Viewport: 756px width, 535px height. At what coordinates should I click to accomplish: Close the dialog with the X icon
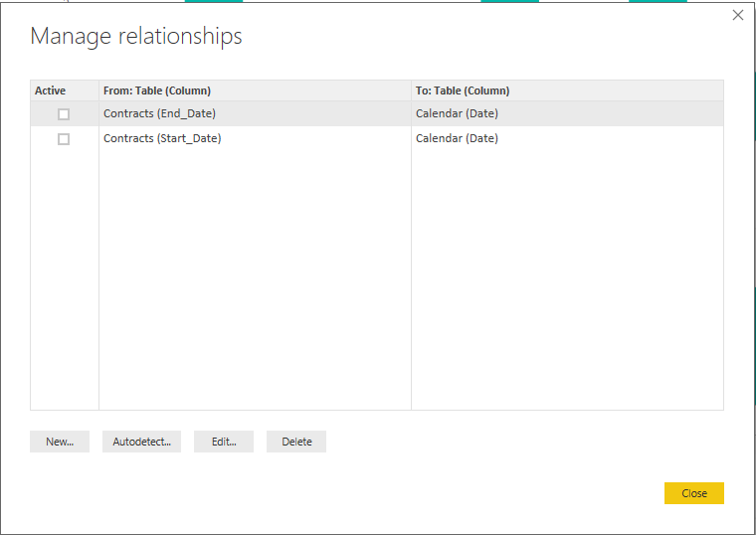[738, 16]
